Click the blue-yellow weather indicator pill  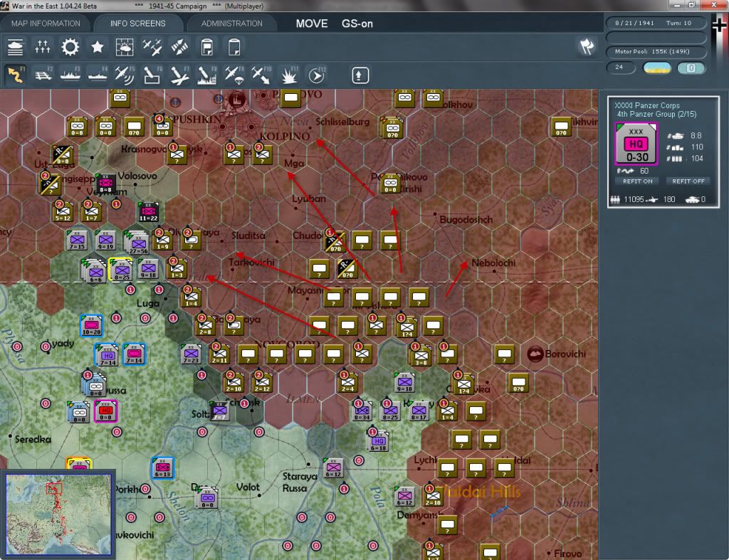click(x=657, y=68)
